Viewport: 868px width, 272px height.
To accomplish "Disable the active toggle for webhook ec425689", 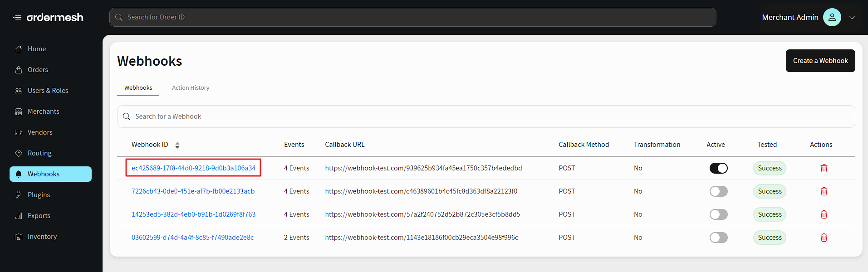I will tap(718, 168).
